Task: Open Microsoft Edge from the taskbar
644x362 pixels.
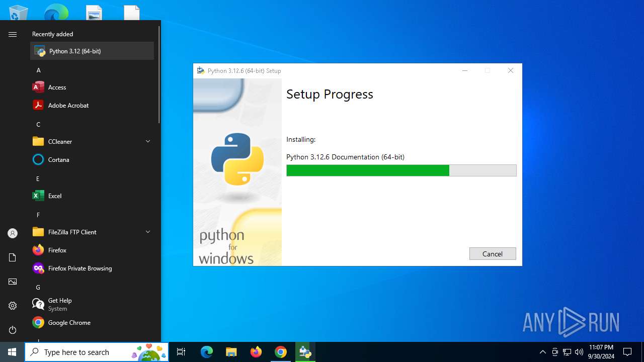Action: point(207,352)
